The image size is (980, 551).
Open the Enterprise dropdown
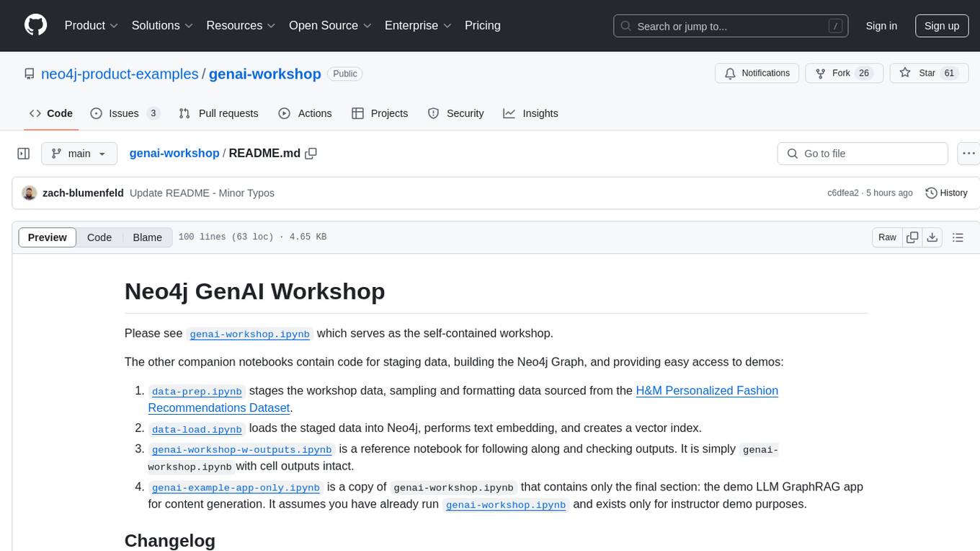tap(418, 25)
